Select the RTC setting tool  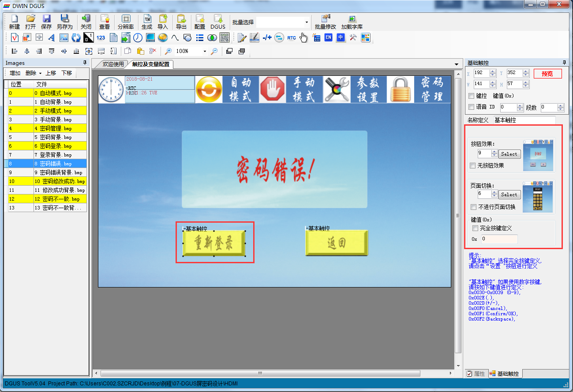click(292, 37)
